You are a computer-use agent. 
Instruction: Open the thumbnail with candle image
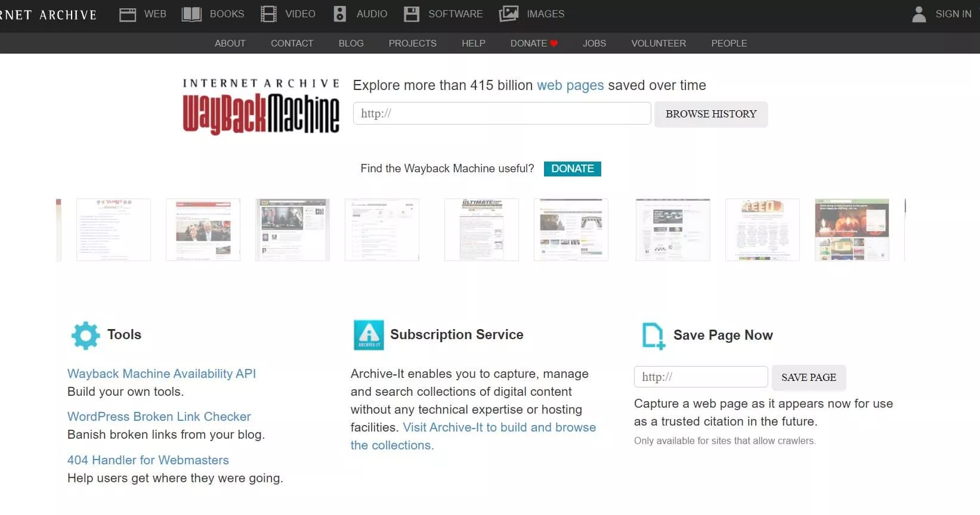(x=852, y=229)
